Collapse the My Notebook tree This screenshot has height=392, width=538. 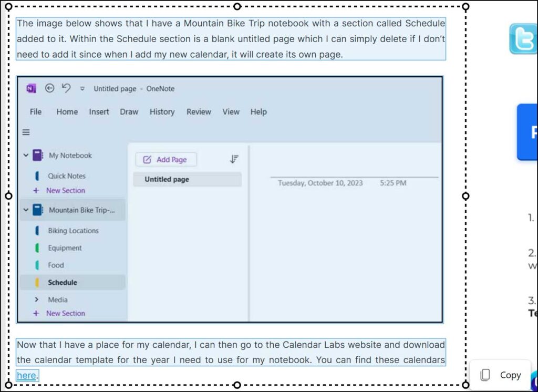click(25, 155)
